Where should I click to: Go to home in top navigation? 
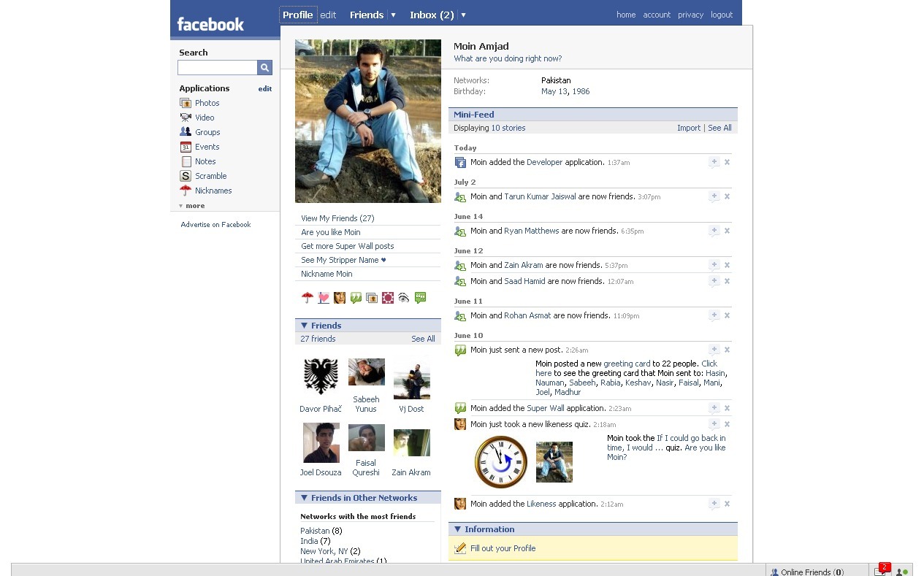(x=626, y=15)
